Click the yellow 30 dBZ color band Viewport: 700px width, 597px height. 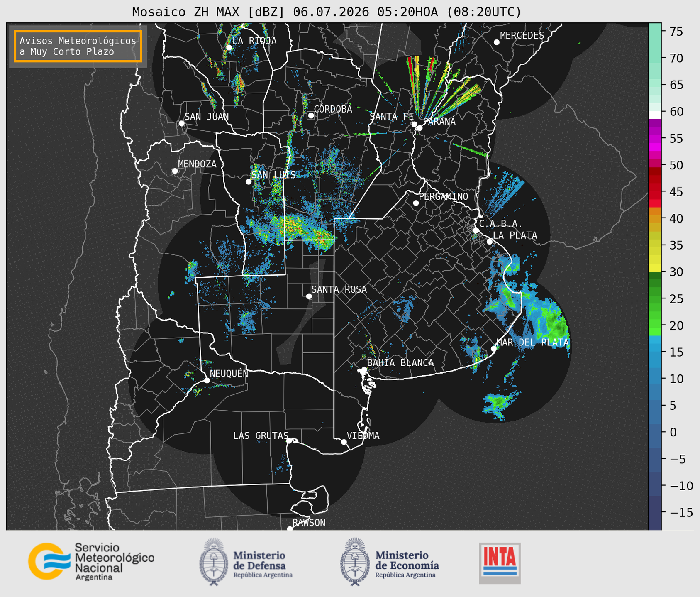(655, 268)
